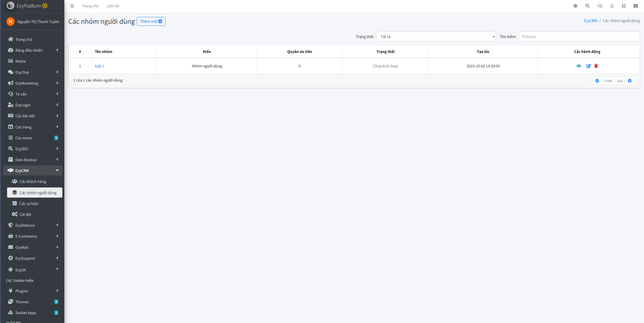Viewport: 644px width, 323px height.
Task: Go to next page with Sau button
Action: coord(620,81)
